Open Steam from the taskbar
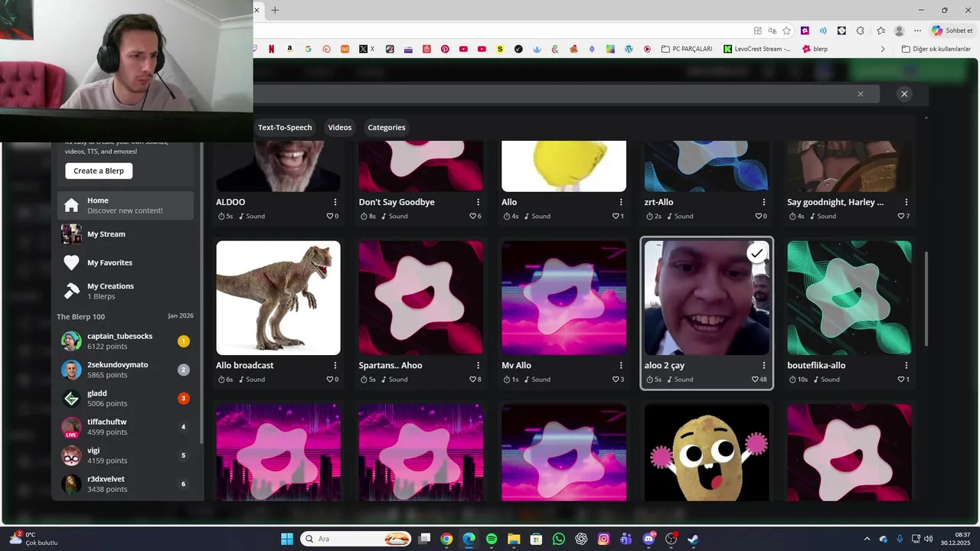This screenshot has width=980, height=551. [694, 539]
